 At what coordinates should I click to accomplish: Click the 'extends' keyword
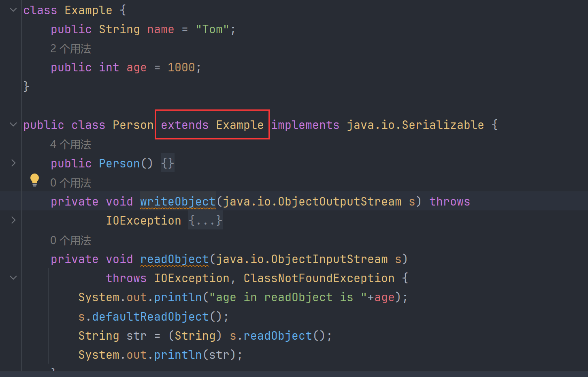(x=185, y=125)
